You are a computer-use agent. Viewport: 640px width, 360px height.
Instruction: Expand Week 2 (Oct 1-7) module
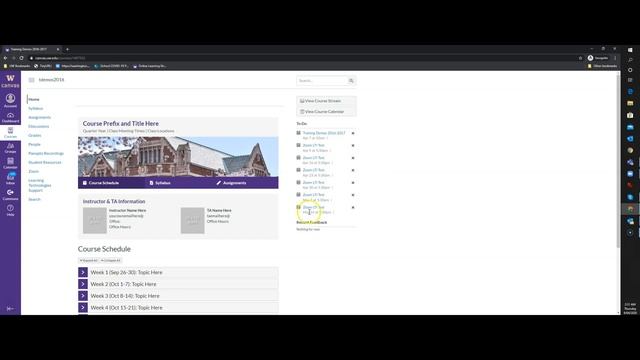(83, 284)
